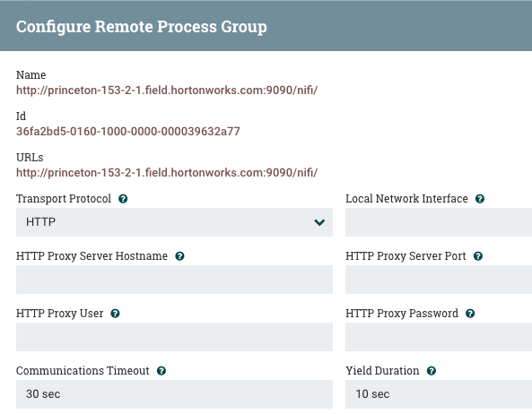Click help icon for HTTP Proxy Server Port
This screenshot has height=414, width=532.
click(478, 256)
